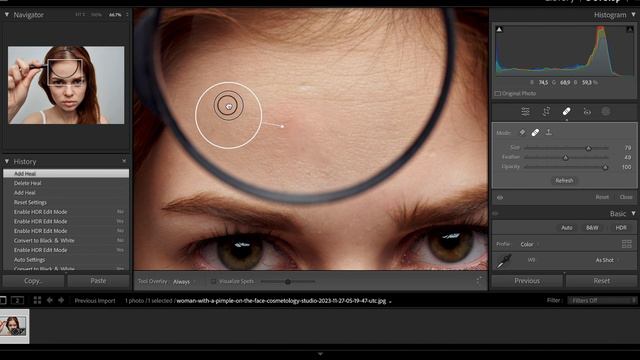Go forward with filmstrip right arrow
Viewport: 640px width, 360px height.
[61, 300]
